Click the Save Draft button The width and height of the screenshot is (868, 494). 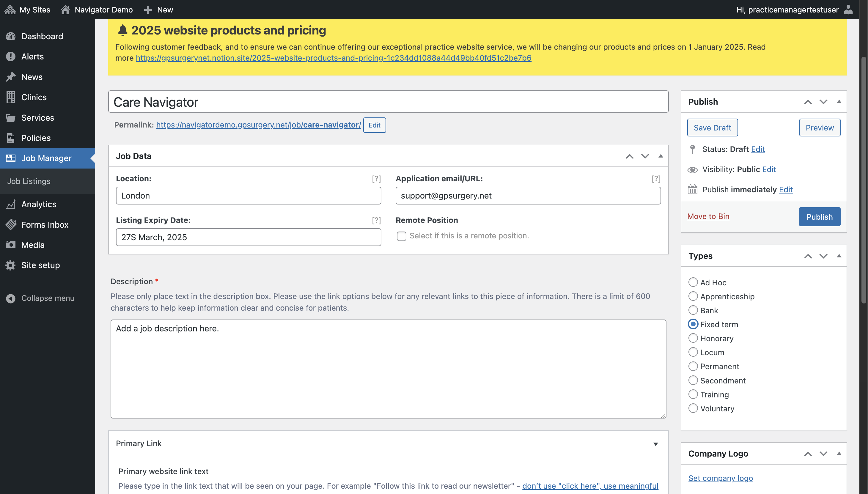coord(712,128)
